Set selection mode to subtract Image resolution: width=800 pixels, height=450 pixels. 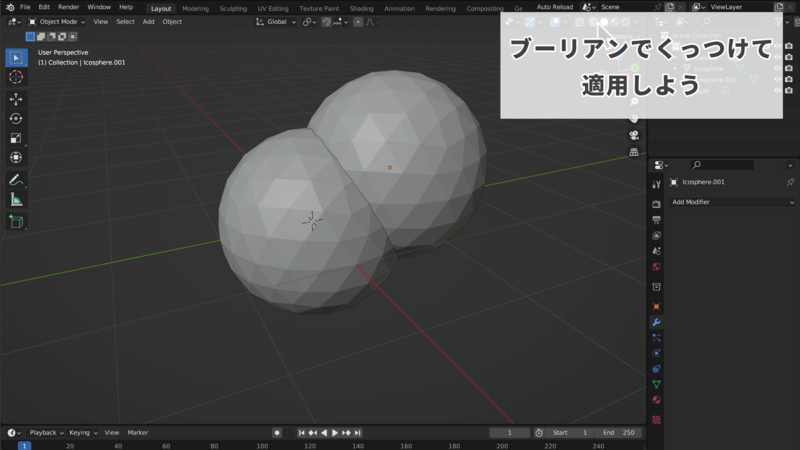(x=52, y=37)
